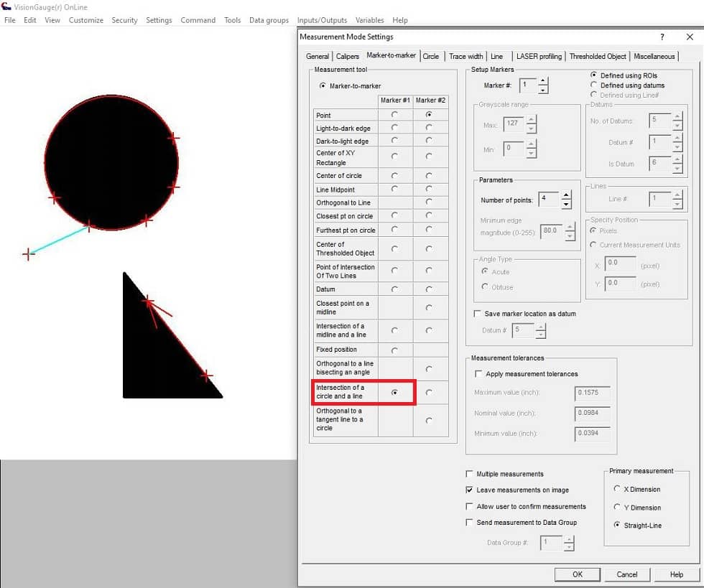Select the Marker-to-marker measurement tool radio
The height and width of the screenshot is (588, 704).
tap(323, 85)
